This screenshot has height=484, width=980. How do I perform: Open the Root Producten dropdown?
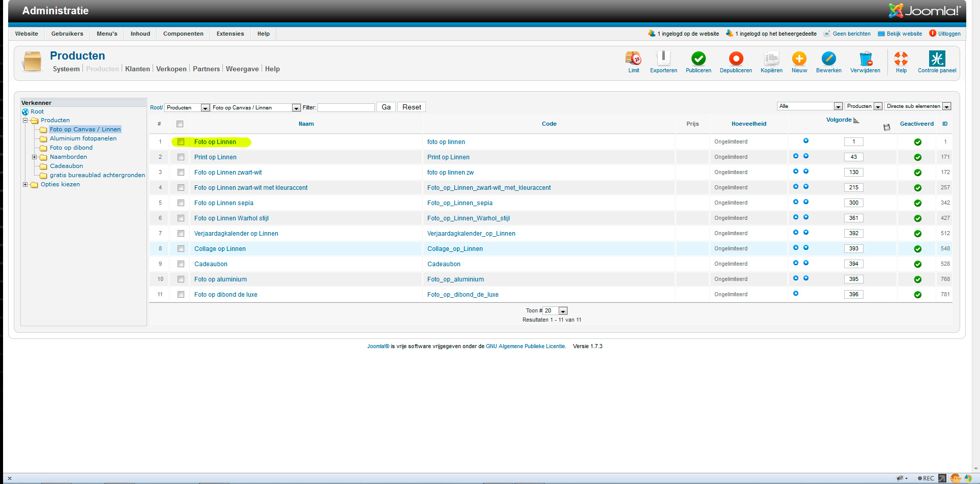pyautogui.click(x=187, y=108)
